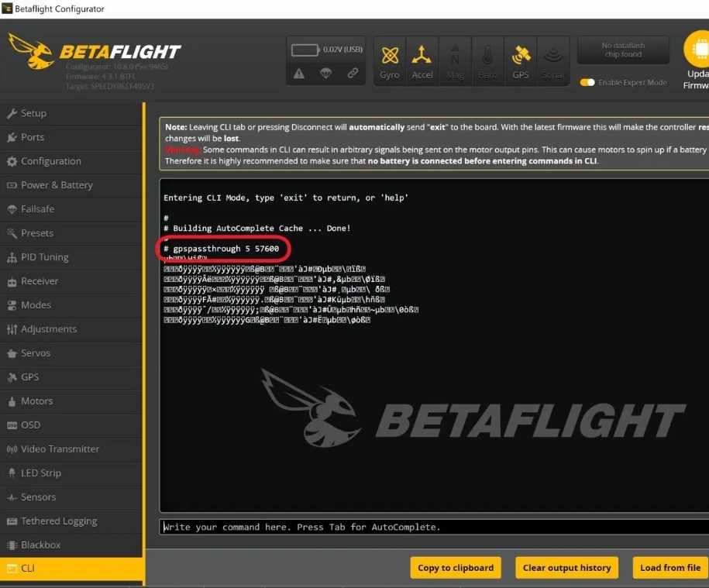Click the link status chain icon
The image size is (709, 588).
[x=353, y=74]
